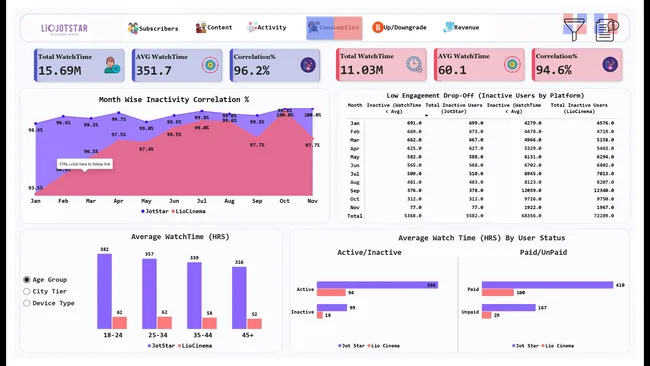Click JotStar legend in Average WatchTime chart
The image size is (650, 366).
pyautogui.click(x=161, y=346)
